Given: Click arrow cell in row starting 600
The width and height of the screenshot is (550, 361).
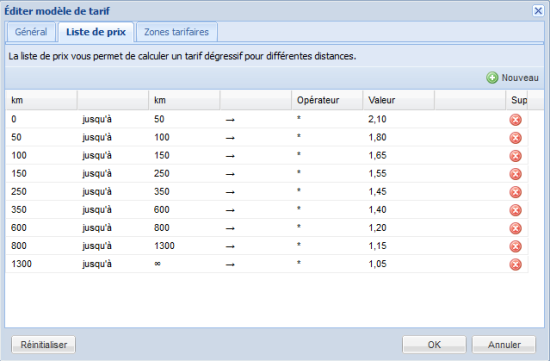Looking at the screenshot, I should pos(256,228).
